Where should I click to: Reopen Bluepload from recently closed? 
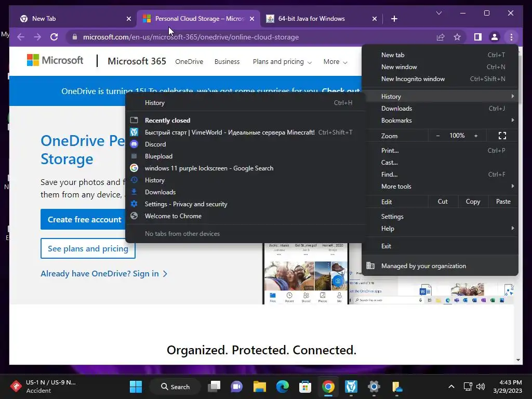[x=245, y=156]
